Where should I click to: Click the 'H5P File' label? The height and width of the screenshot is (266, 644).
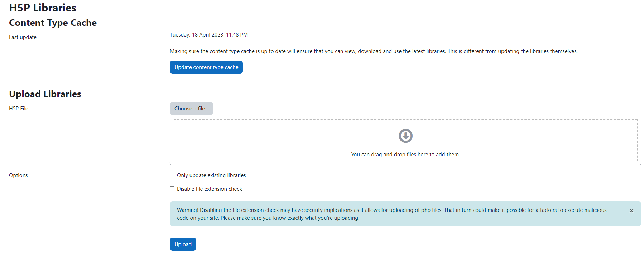click(x=19, y=109)
